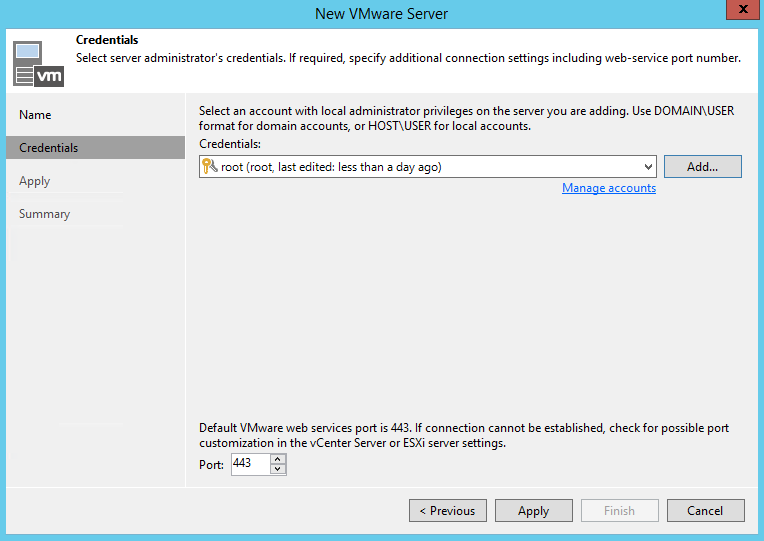Increase port number with up arrow
Viewport: 764px width, 541px height.
coord(278,459)
